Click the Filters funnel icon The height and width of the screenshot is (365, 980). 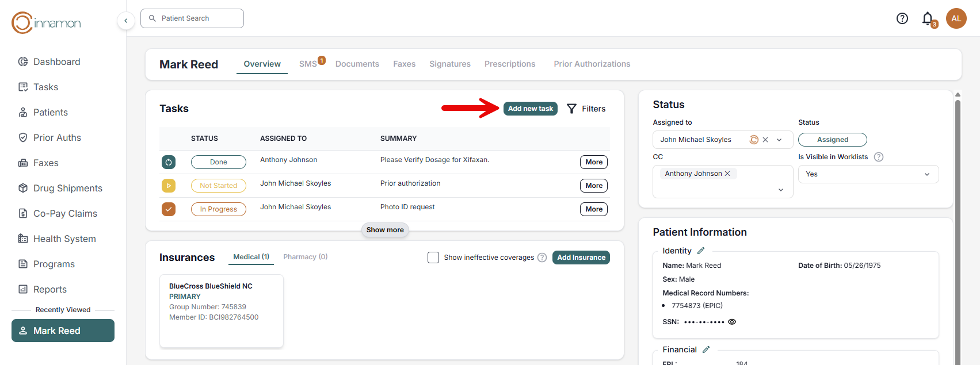coord(571,109)
